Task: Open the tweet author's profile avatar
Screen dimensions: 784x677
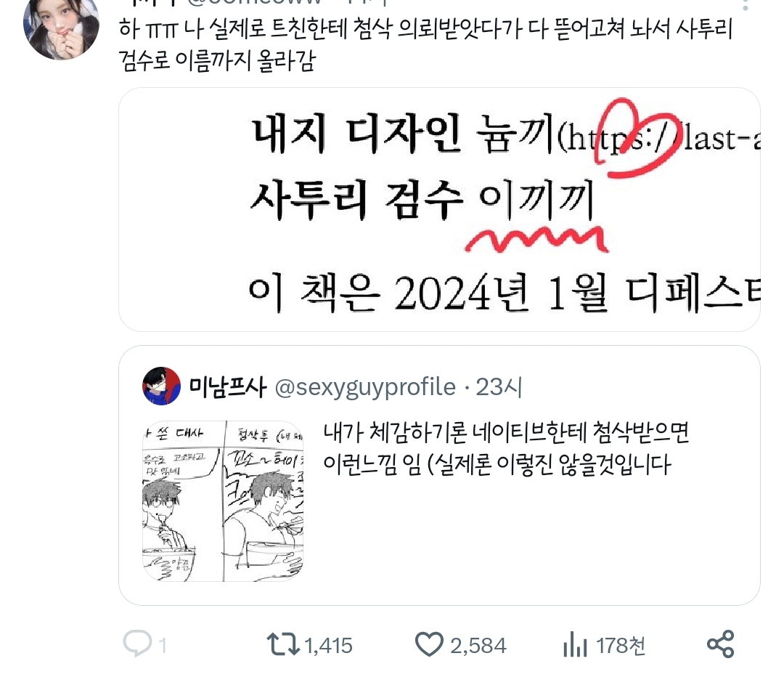Action: 61,28
